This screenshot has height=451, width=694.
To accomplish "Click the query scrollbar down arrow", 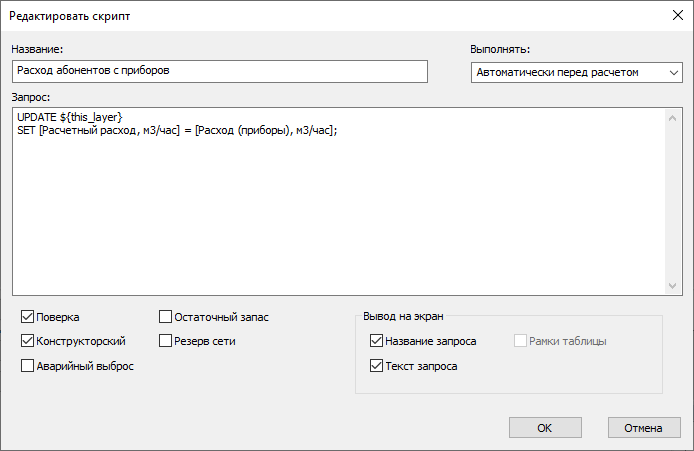I will point(673,287).
